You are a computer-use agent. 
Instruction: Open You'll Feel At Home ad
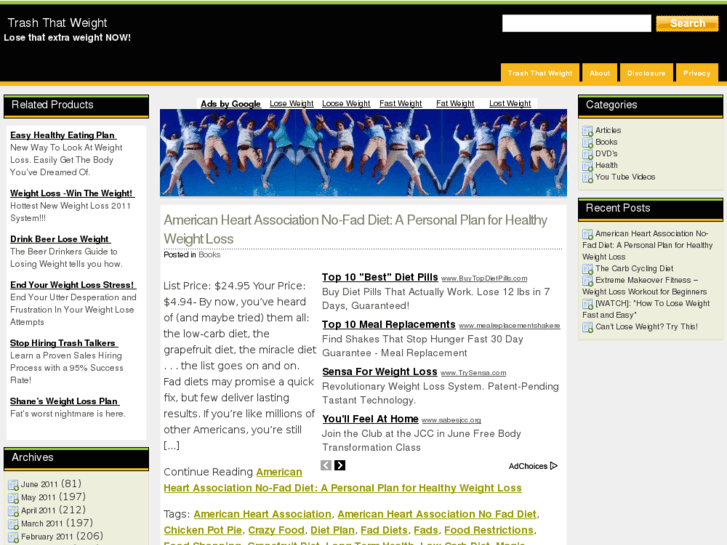click(370, 419)
